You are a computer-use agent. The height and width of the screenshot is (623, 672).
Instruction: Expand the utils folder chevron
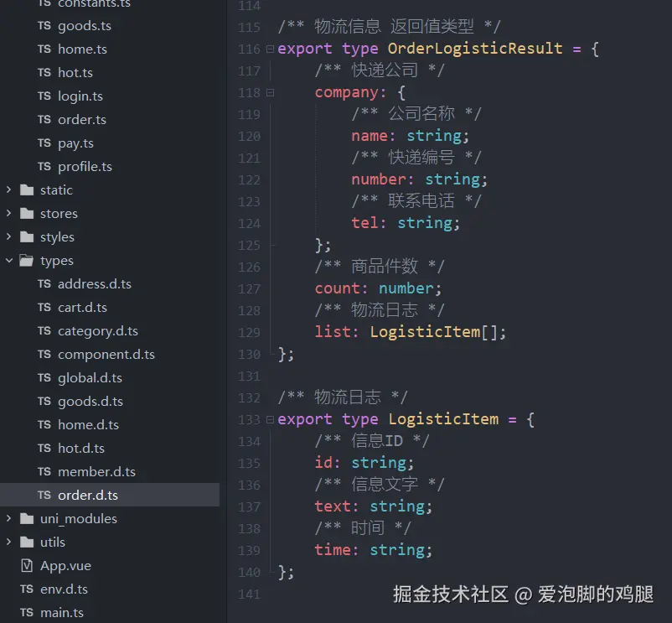pos(9,542)
